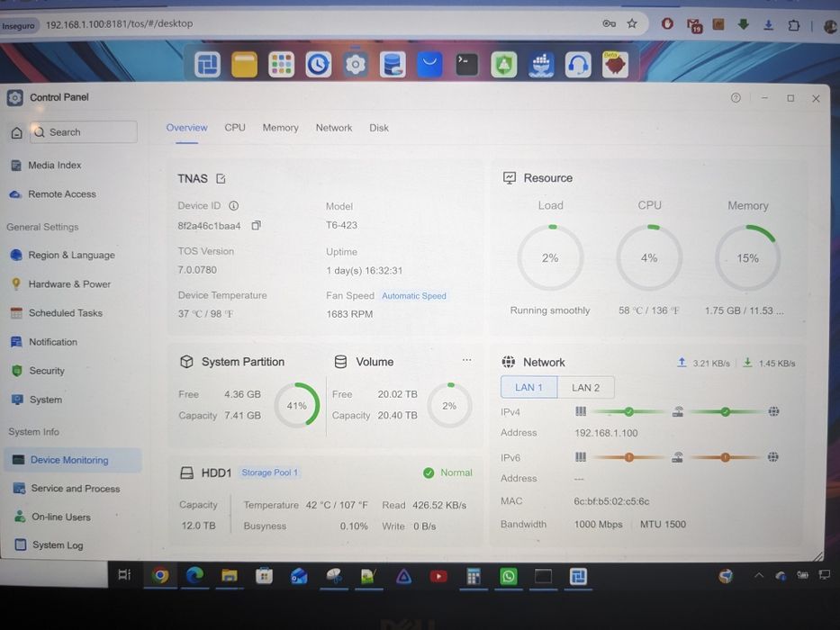Click the System Partition 41% usage ring

click(297, 406)
